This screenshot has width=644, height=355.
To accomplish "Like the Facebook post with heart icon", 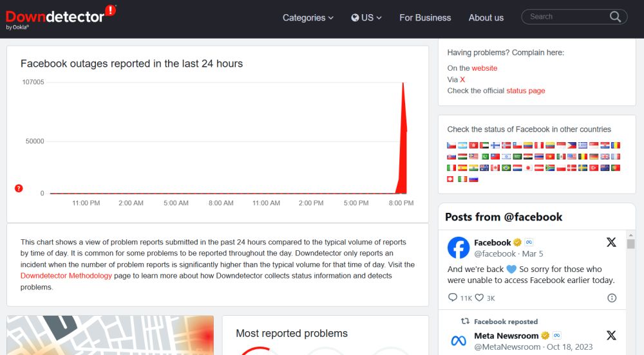I will pyautogui.click(x=479, y=298).
